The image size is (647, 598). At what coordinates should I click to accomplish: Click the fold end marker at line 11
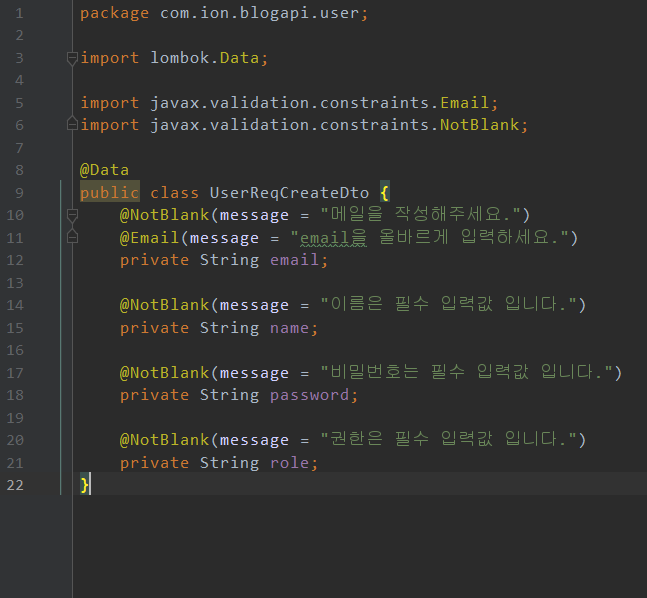(72, 236)
